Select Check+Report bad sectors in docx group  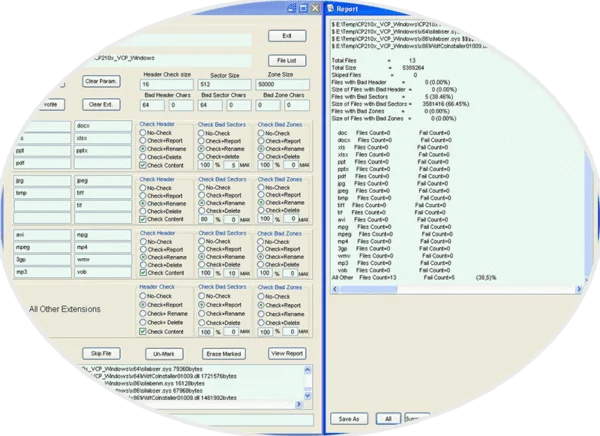coord(202,140)
